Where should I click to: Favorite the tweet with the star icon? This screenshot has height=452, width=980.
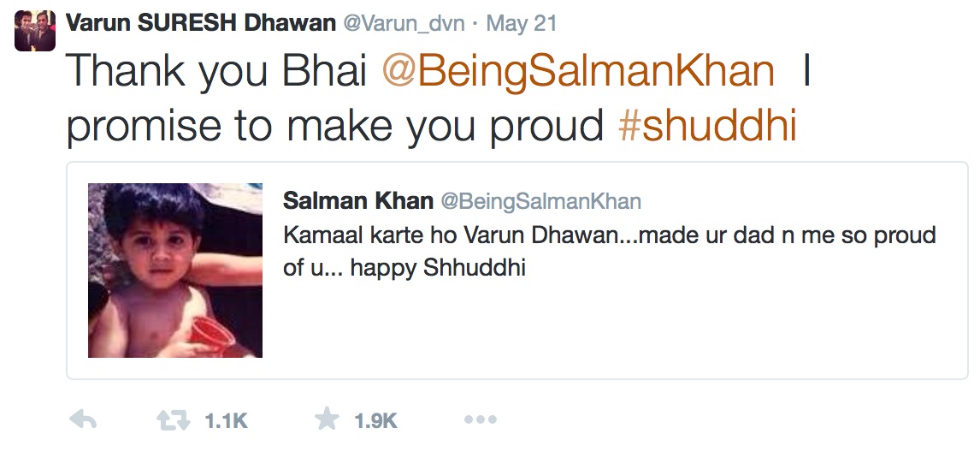tap(327, 419)
